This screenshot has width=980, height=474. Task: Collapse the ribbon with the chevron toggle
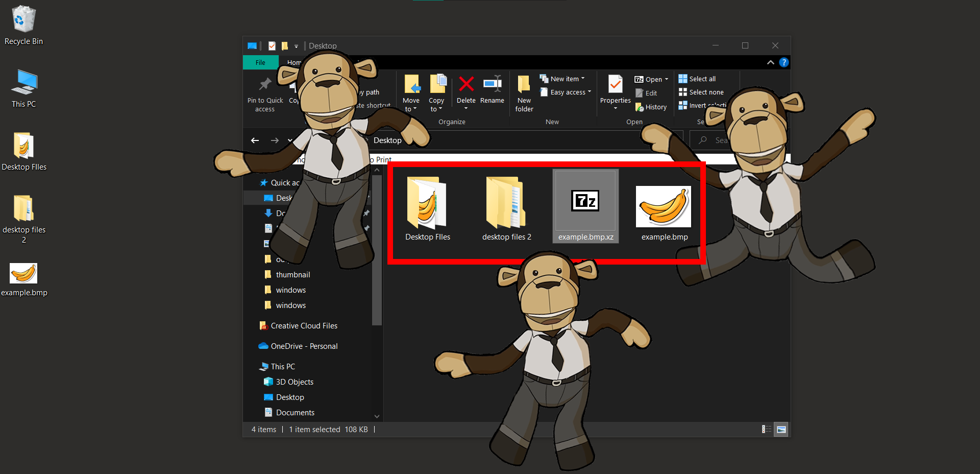pyautogui.click(x=770, y=62)
